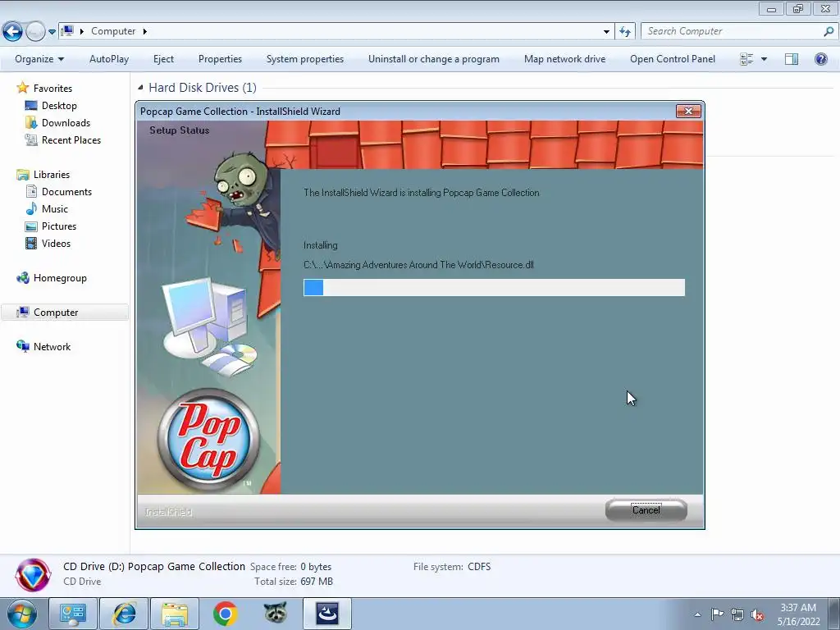Open the Music library

coord(55,209)
